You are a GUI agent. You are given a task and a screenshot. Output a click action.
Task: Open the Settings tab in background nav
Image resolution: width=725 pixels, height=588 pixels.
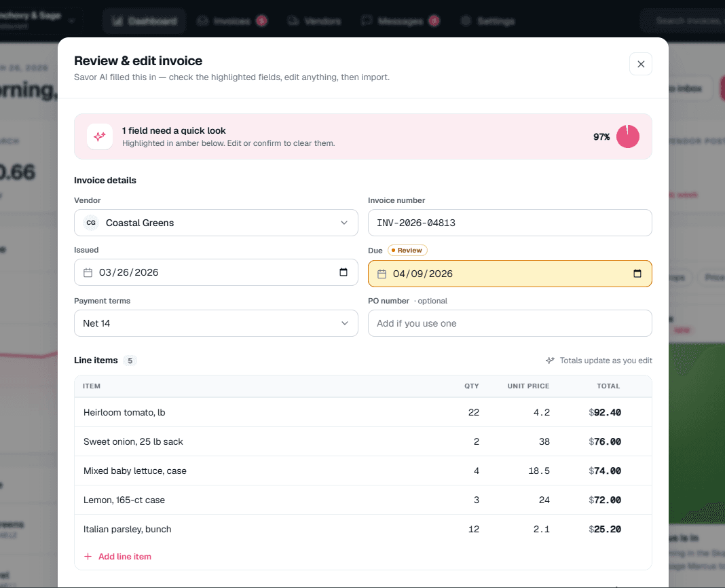(488, 21)
